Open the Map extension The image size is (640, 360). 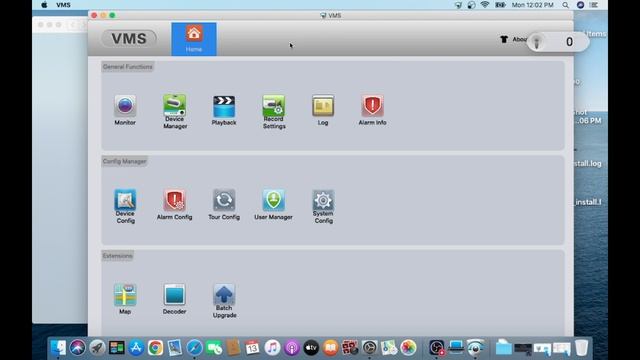[x=125, y=299]
